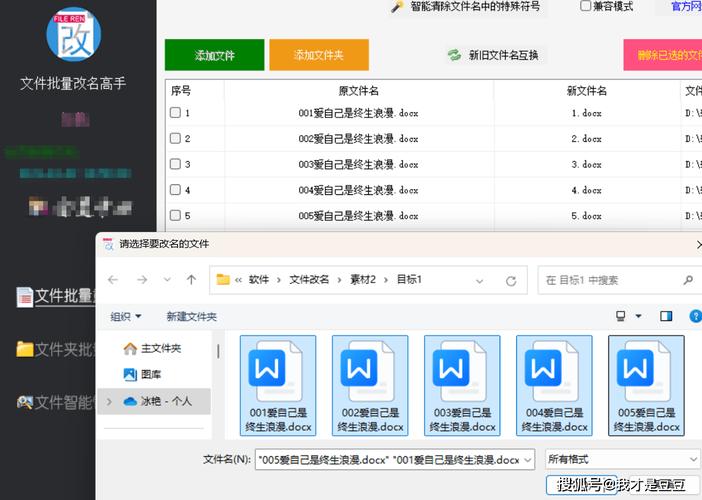The image size is (702, 500).
Task: Refresh the folder view in address bar
Action: coord(512,280)
